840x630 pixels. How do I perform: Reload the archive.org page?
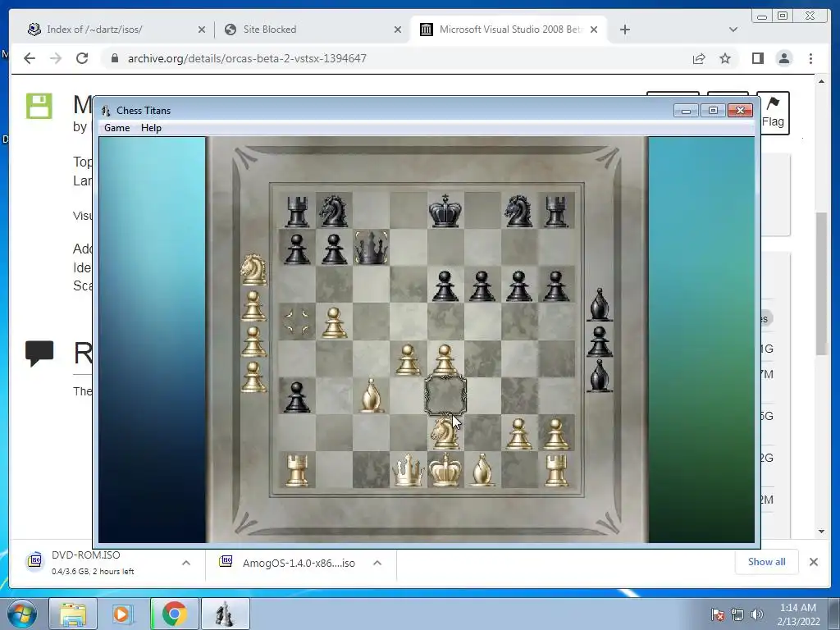[82, 58]
